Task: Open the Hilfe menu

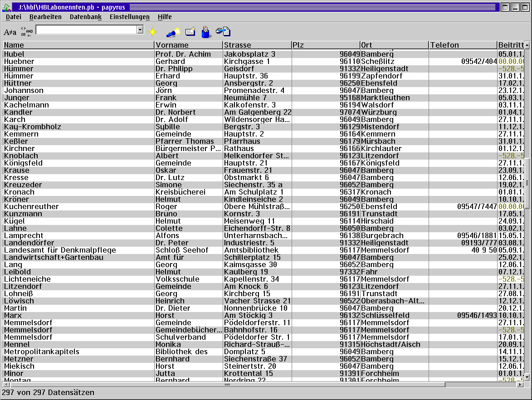Action: [x=165, y=17]
